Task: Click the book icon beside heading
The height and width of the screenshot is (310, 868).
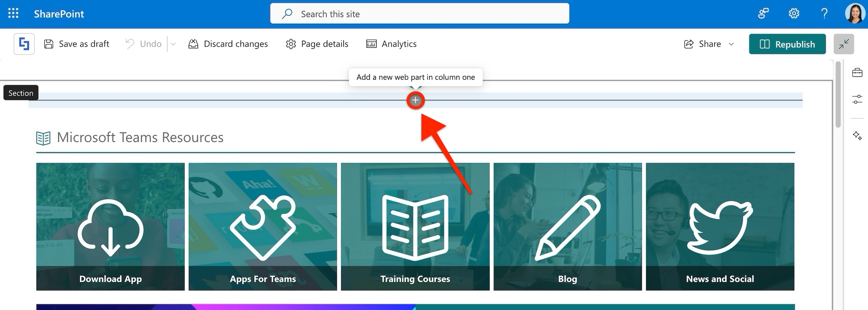Action: 43,138
